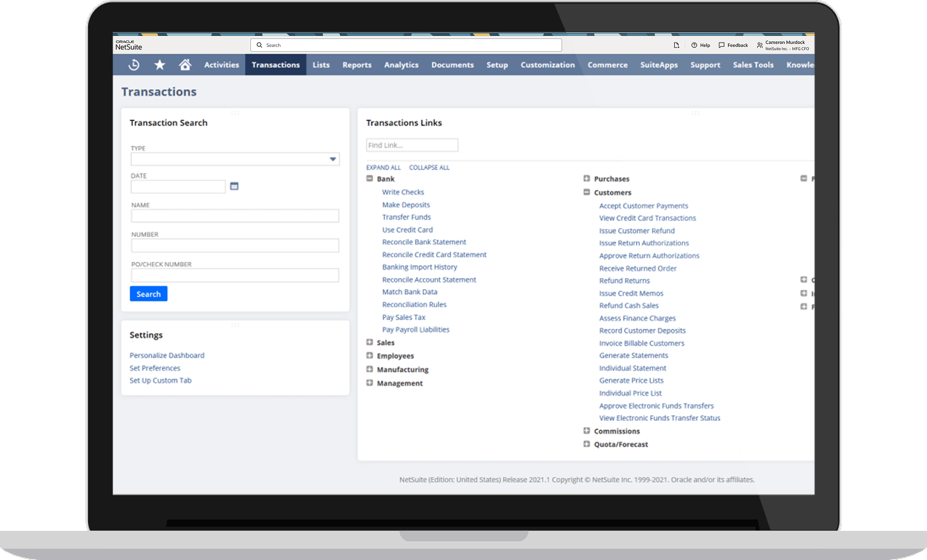
Task: Open the Reconciliation Rules link
Action: (x=414, y=304)
